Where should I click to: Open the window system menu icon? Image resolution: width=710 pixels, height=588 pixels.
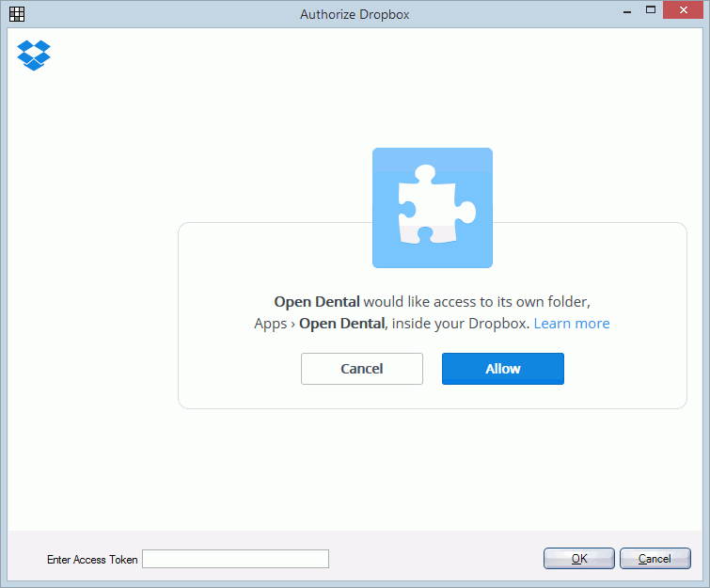pyautogui.click(x=17, y=14)
